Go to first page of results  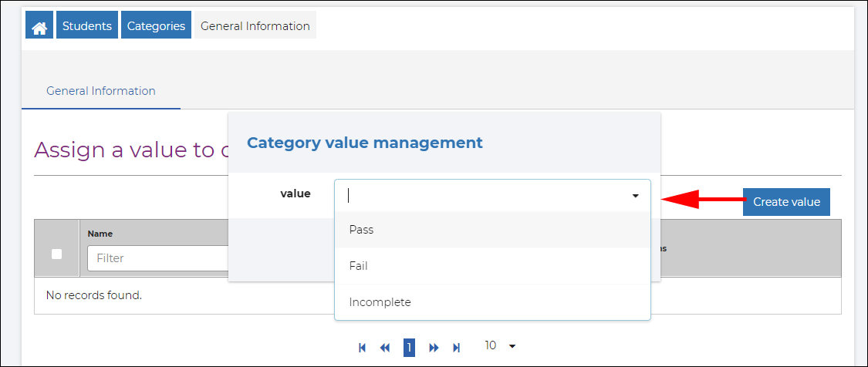(x=362, y=348)
